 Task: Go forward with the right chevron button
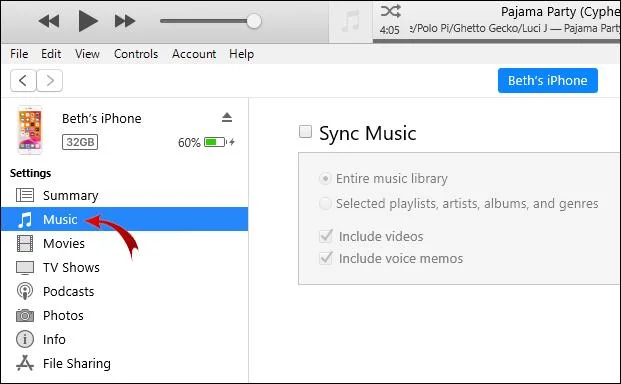[x=50, y=81]
